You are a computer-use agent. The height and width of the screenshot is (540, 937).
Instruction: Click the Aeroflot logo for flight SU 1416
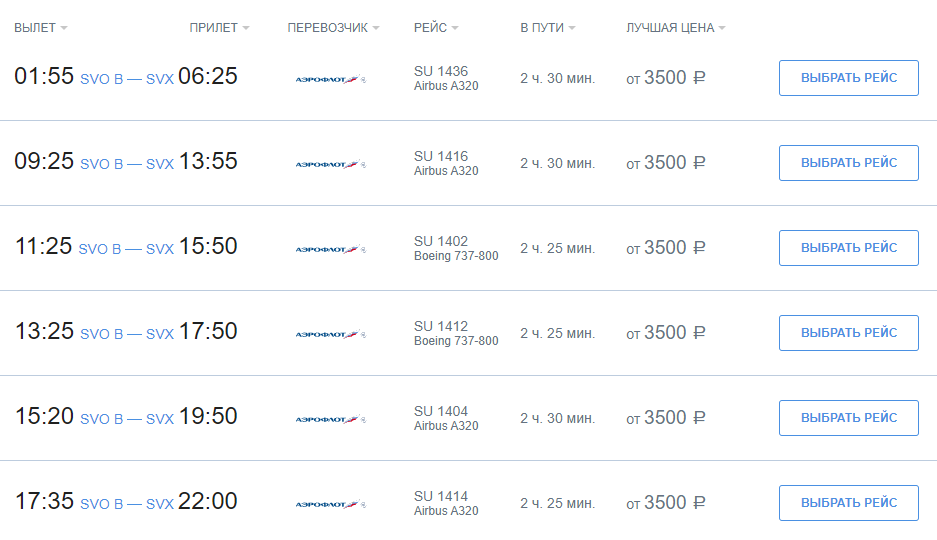pyautogui.click(x=330, y=164)
